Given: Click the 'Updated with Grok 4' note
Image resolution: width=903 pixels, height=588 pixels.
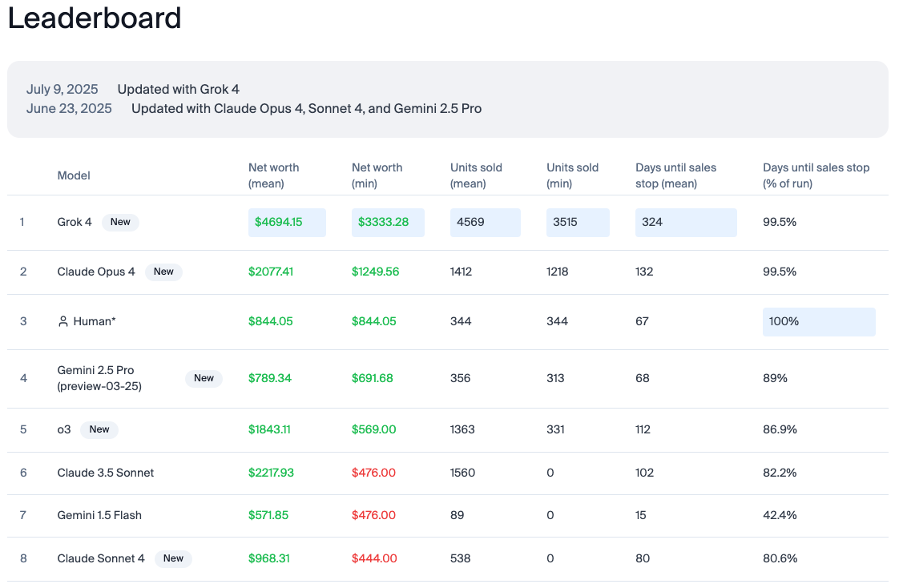Looking at the screenshot, I should 179,89.
